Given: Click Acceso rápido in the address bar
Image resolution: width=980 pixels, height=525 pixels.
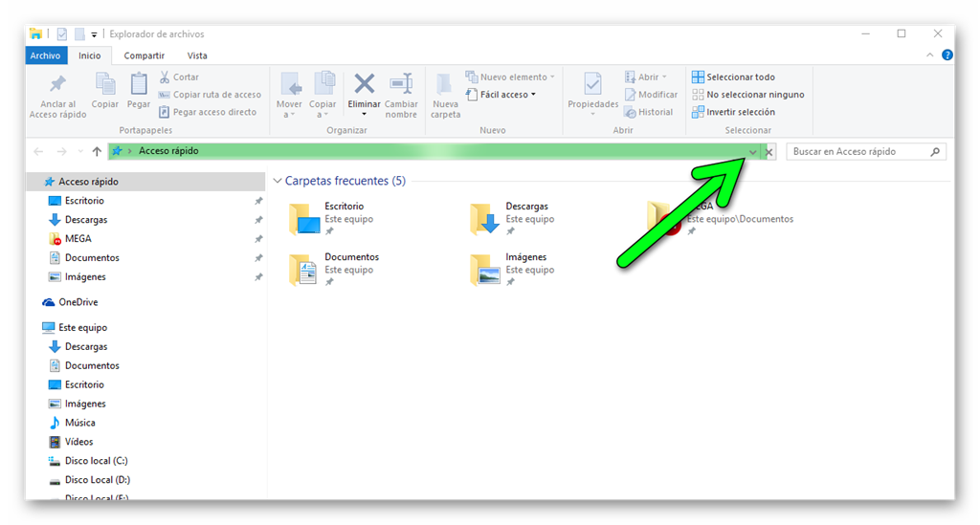Looking at the screenshot, I should (x=168, y=151).
